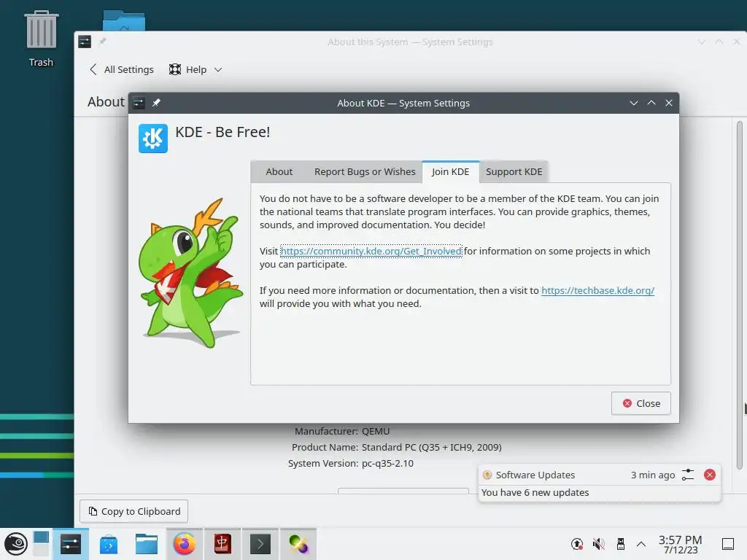Open the techbase.kde.org link

pos(597,290)
